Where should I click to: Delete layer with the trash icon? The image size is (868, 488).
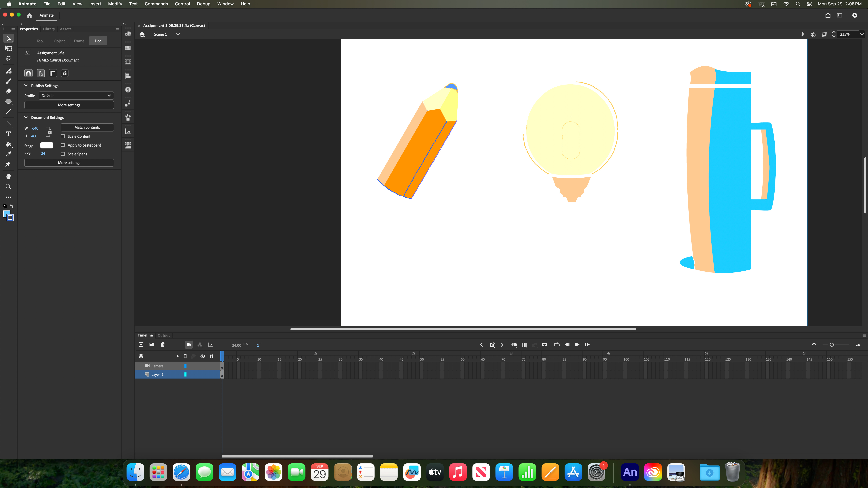pyautogui.click(x=163, y=344)
